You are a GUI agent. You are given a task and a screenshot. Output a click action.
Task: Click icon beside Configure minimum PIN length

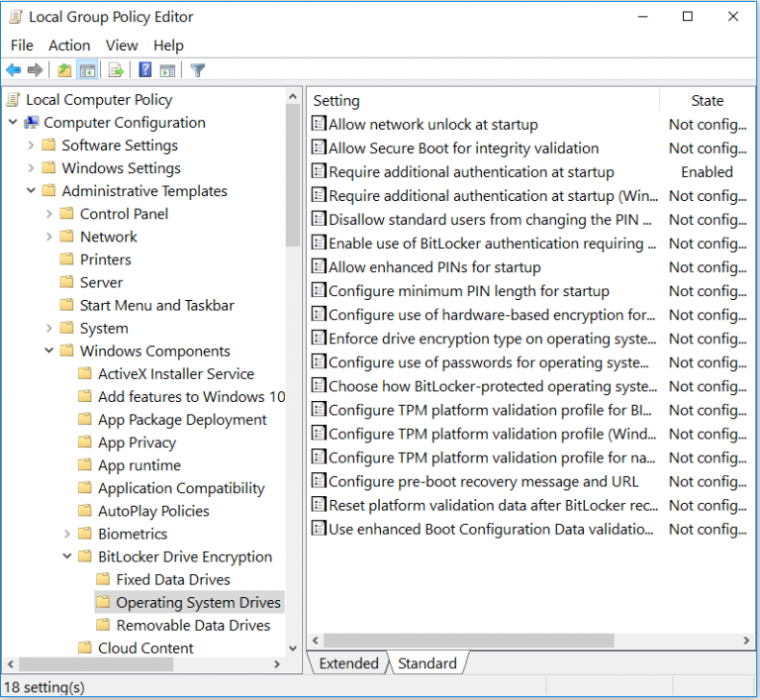point(319,290)
